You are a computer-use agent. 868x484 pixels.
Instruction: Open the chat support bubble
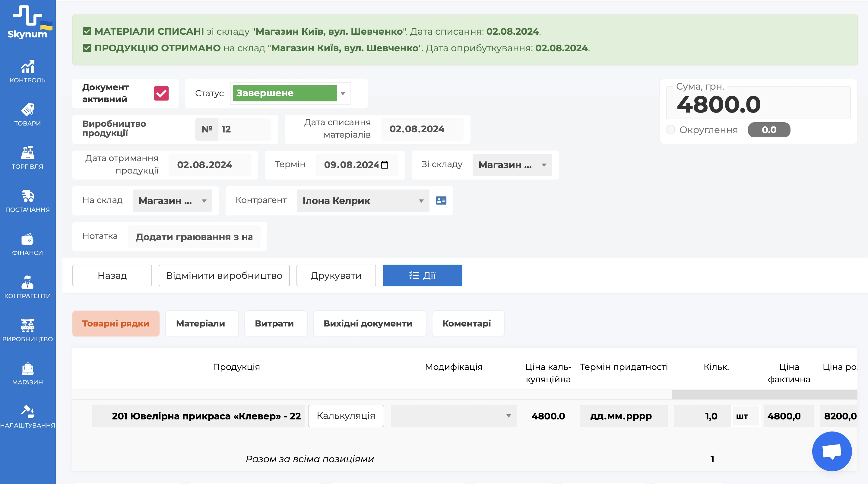pos(831,451)
